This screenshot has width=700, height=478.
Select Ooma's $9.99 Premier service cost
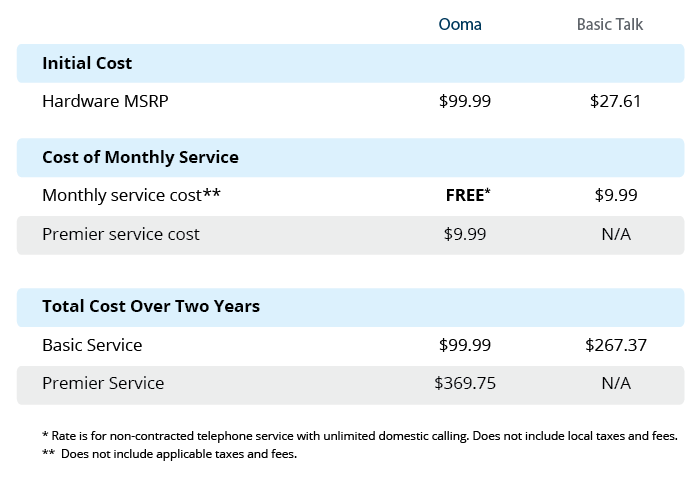click(x=465, y=234)
